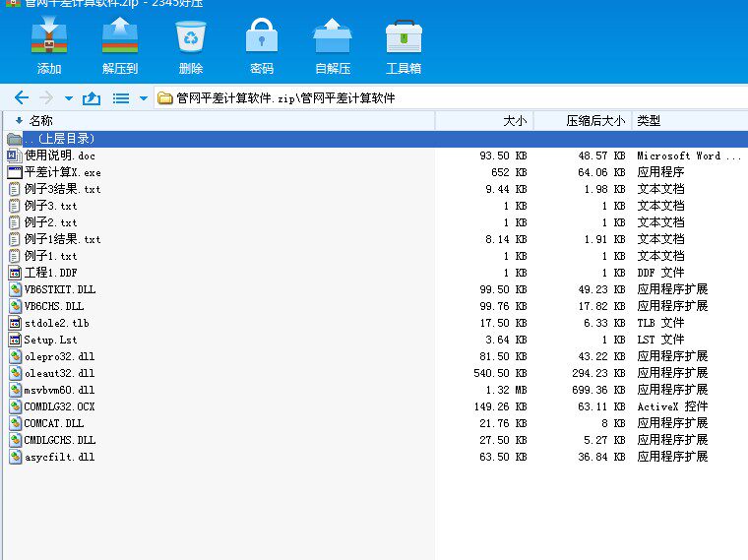The height and width of the screenshot is (560, 748).
Task: Expand the view mode dropdown arrow
Action: [x=143, y=98]
